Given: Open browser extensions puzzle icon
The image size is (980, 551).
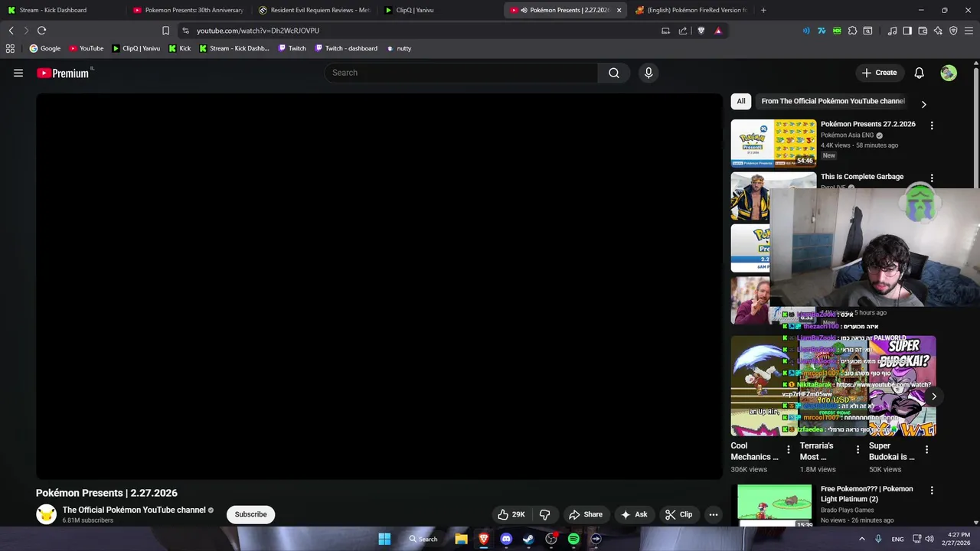Looking at the screenshot, I should [x=852, y=31].
